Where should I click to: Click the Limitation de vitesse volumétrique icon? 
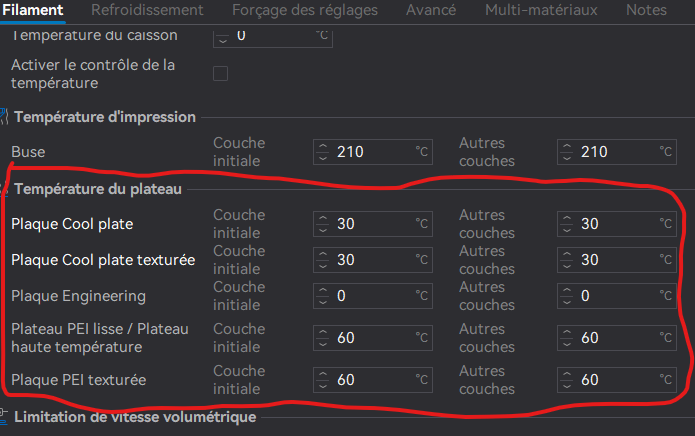(x=4, y=417)
